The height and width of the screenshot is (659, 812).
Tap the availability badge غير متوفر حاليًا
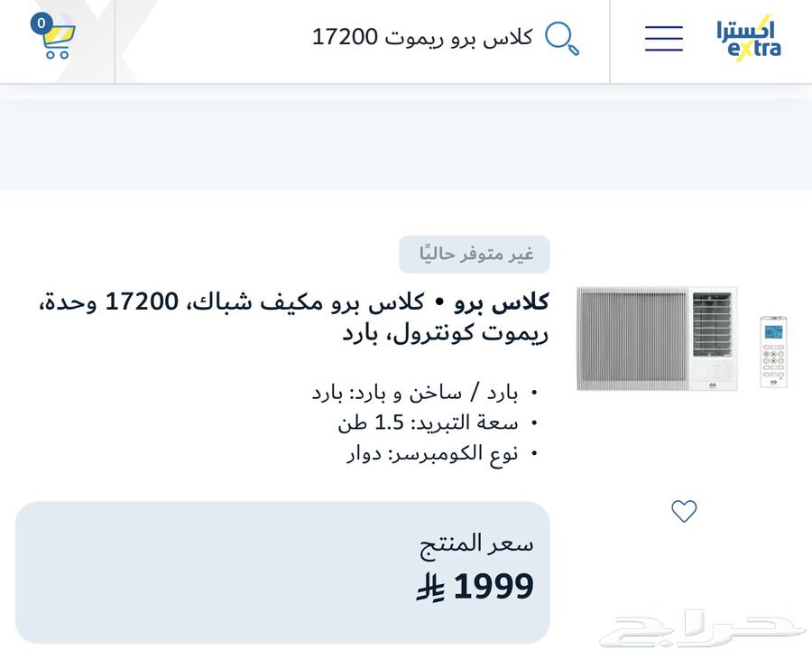click(x=474, y=255)
